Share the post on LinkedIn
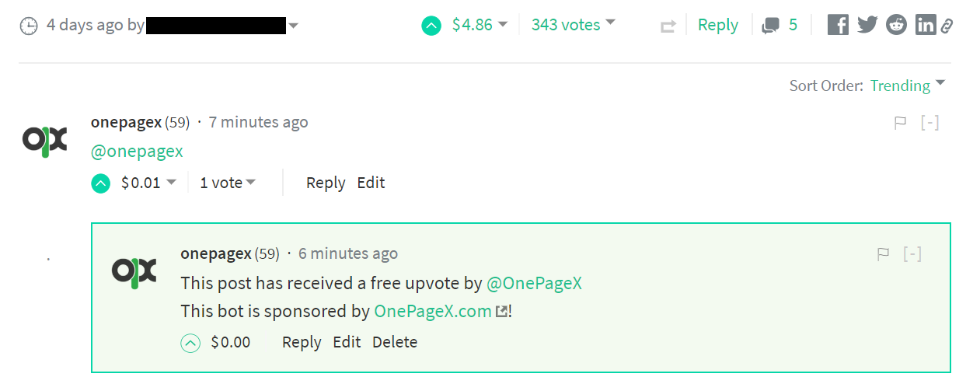The image size is (980, 384). click(925, 25)
